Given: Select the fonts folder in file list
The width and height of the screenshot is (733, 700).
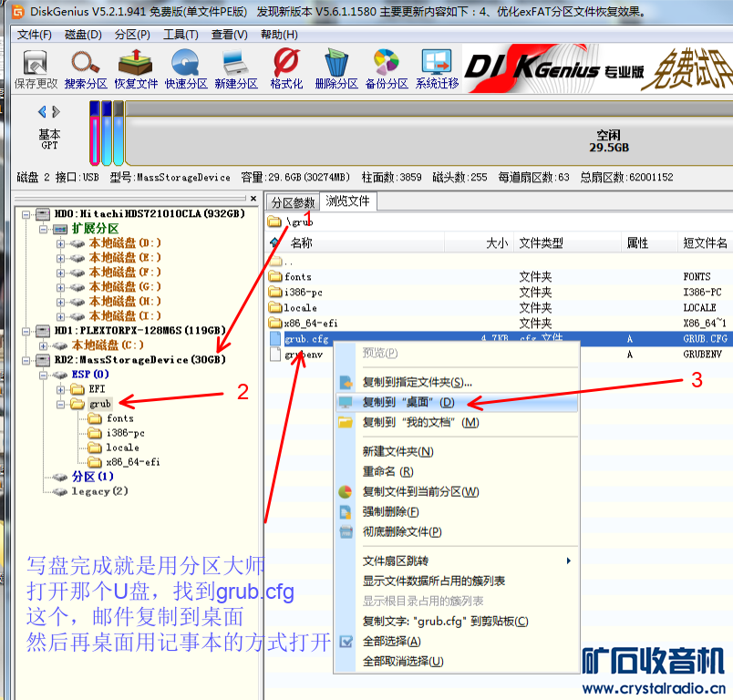Looking at the screenshot, I should (298, 277).
